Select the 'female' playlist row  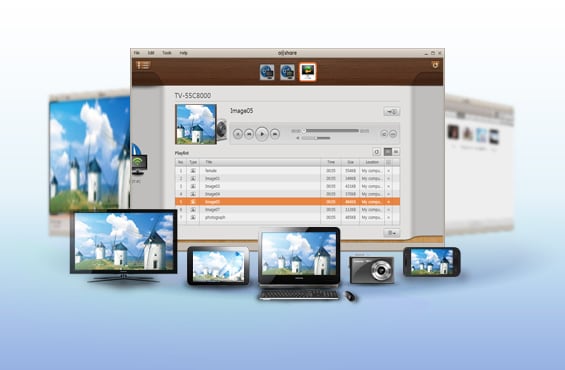pyautogui.click(x=288, y=171)
